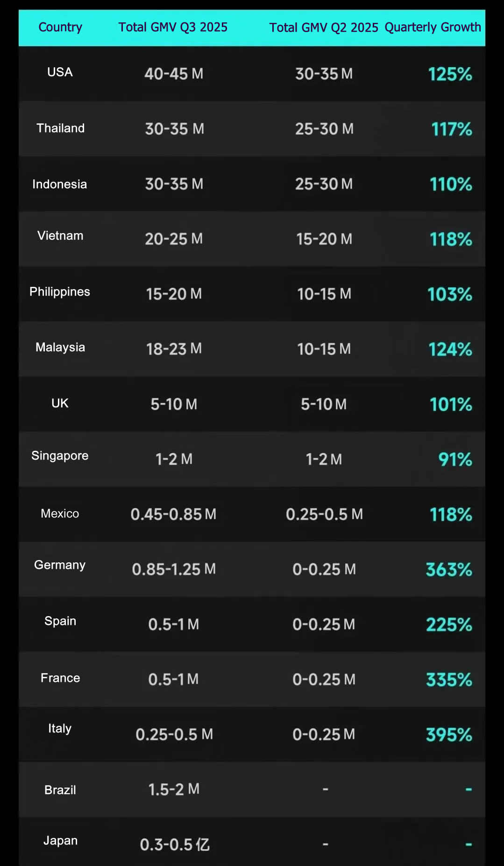
Task: Click Japan's 0.3-0.5 亿 Q3 value
Action: tap(175, 845)
